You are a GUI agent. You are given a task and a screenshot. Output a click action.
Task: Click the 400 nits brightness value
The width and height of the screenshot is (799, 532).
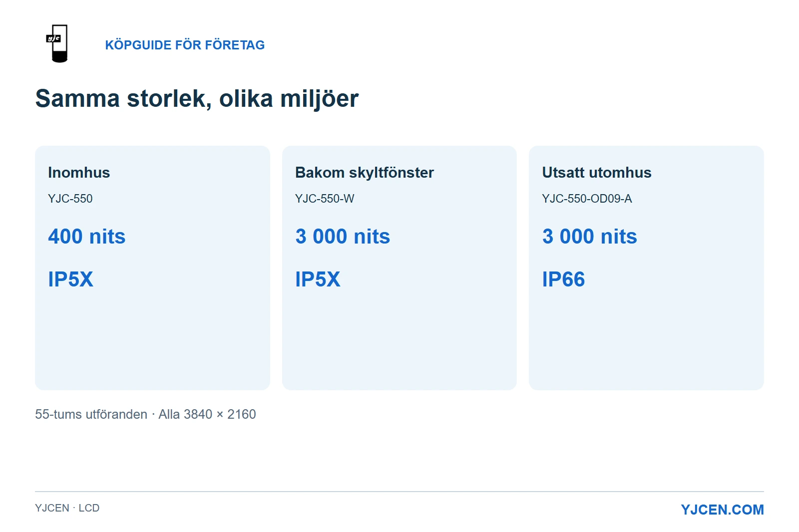pos(87,237)
